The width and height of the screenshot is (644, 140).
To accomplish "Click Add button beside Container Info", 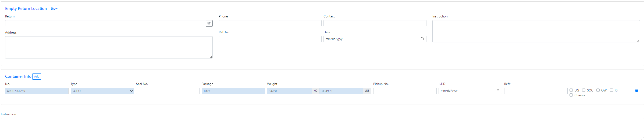I will tap(37, 76).
